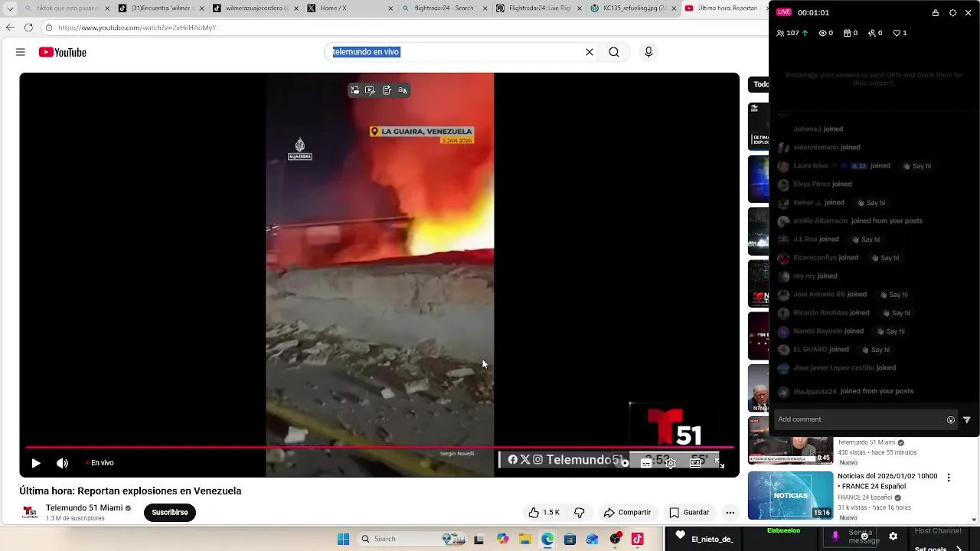This screenshot has height=551, width=980.
Task: Say hi to Ricardo Bastidas
Action: click(x=896, y=313)
